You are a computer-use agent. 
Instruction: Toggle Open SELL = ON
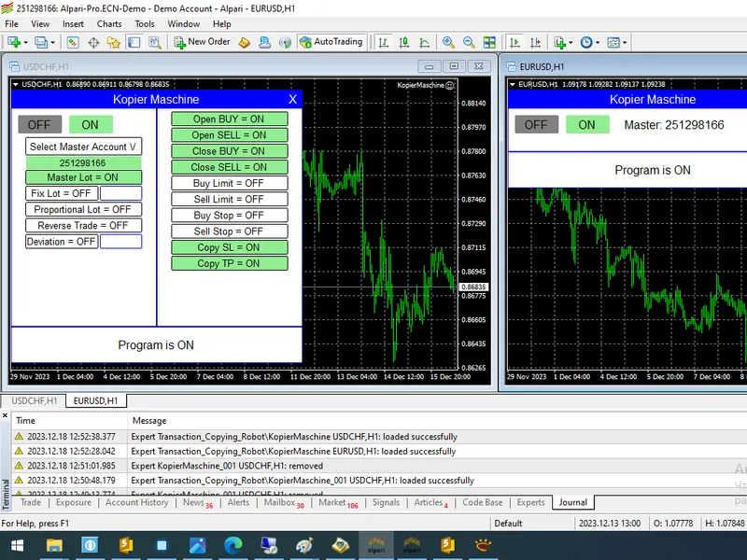tap(229, 135)
